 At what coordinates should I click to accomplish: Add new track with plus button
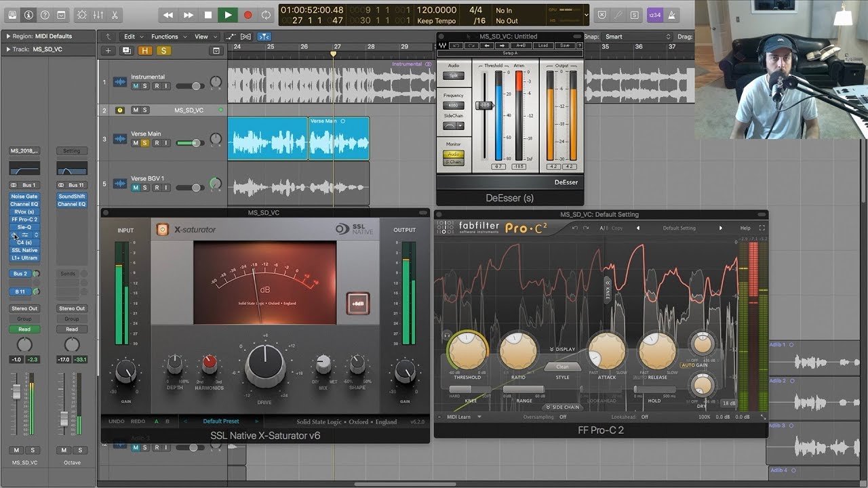click(108, 51)
